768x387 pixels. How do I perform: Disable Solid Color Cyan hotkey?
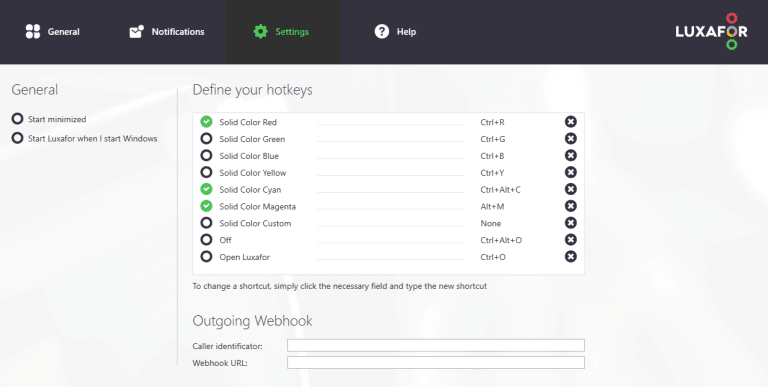tap(206, 189)
